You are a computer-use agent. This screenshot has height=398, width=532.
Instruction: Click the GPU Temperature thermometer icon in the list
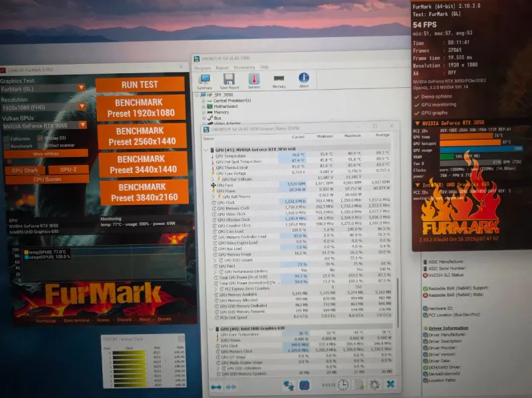[213, 156]
